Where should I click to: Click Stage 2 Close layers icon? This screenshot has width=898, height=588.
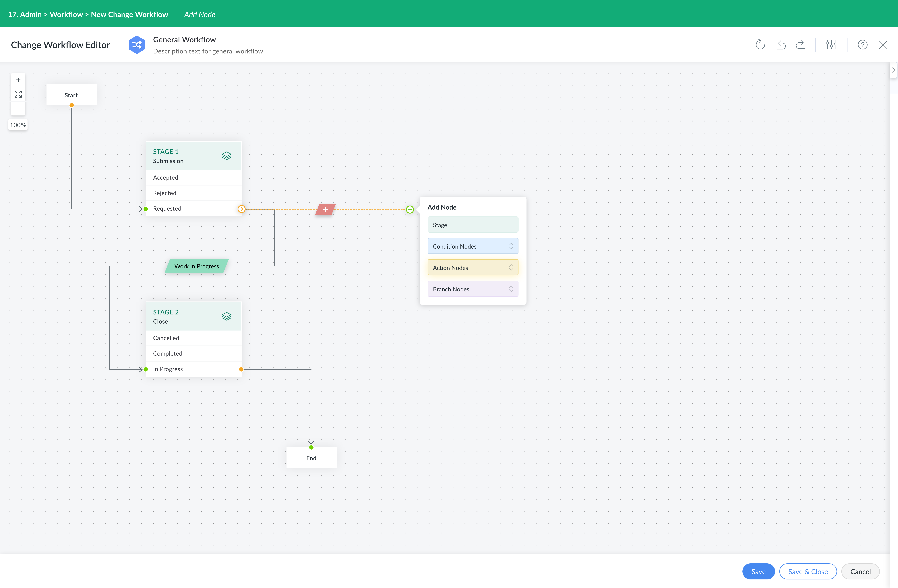pyautogui.click(x=226, y=316)
